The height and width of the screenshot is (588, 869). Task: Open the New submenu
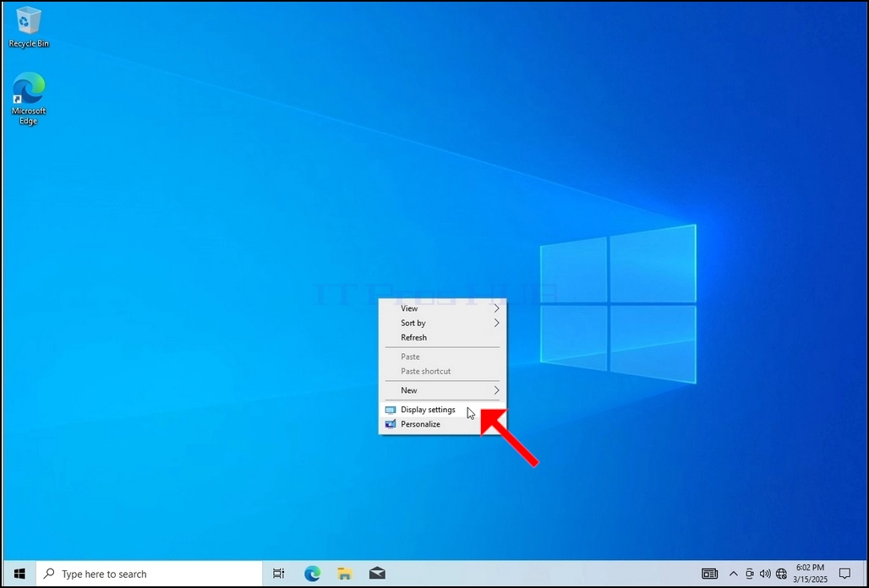442,390
